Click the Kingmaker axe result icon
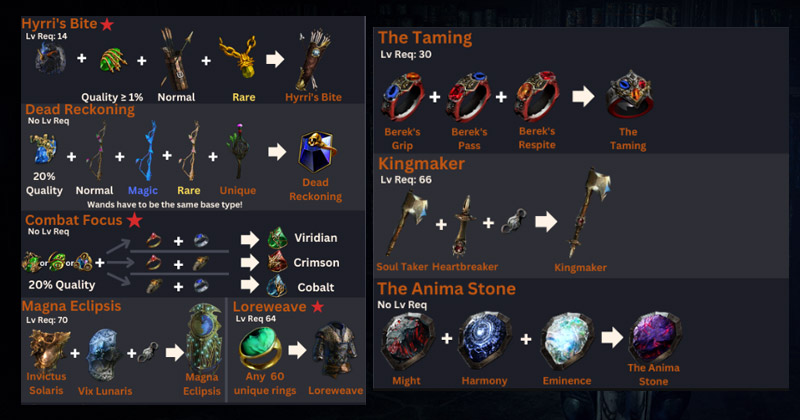The width and height of the screenshot is (800, 420). [x=588, y=212]
